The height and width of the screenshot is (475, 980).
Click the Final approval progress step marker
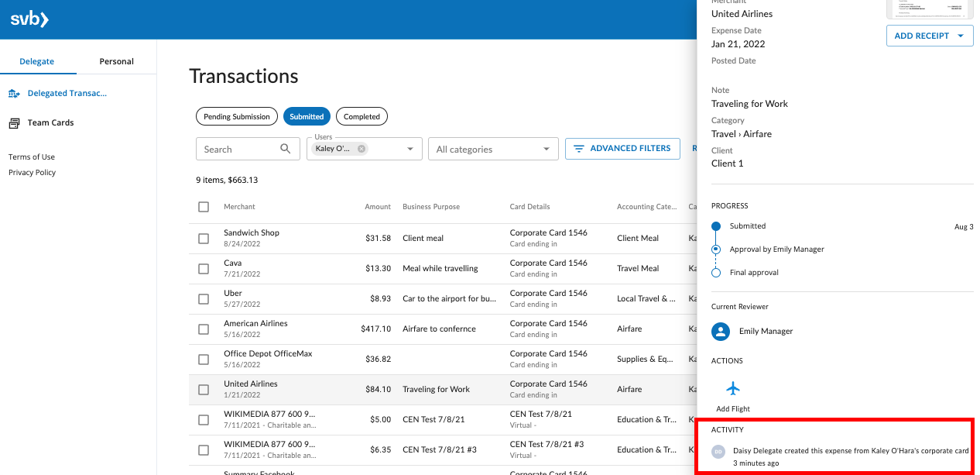pos(716,273)
